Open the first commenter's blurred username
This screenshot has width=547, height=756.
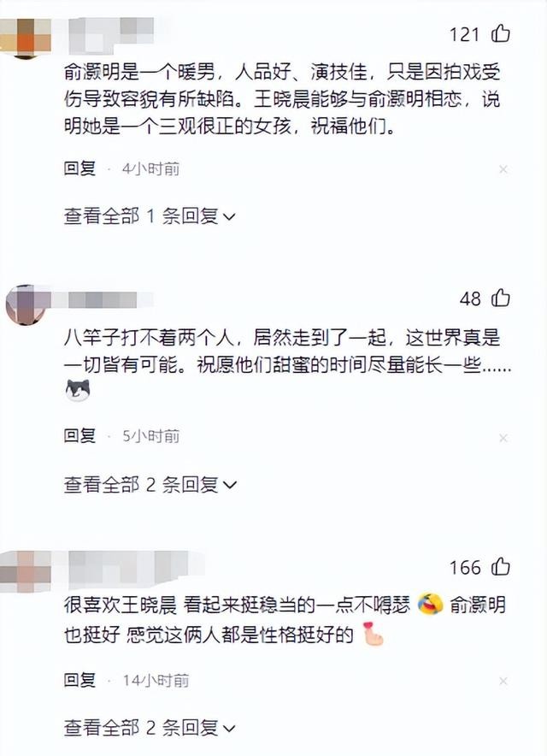click(x=111, y=35)
